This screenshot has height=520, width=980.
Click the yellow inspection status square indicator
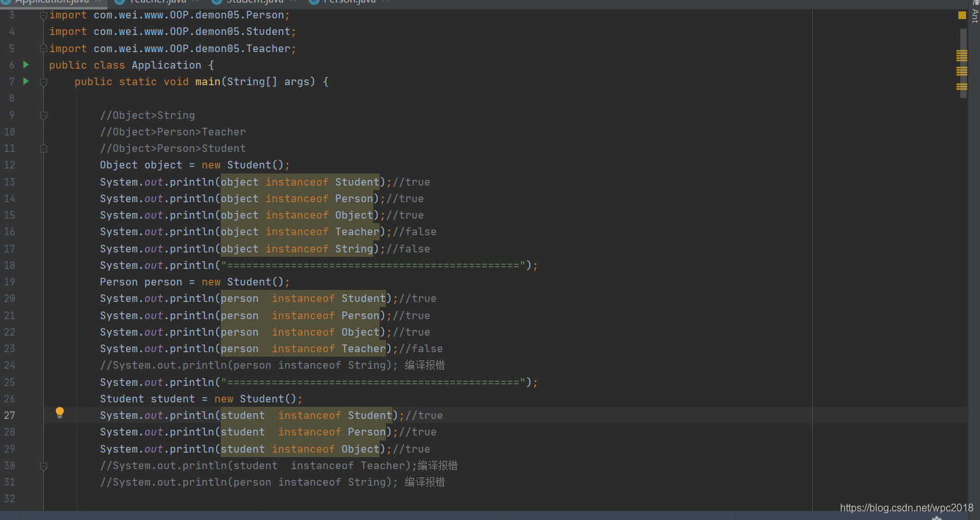[x=962, y=15]
